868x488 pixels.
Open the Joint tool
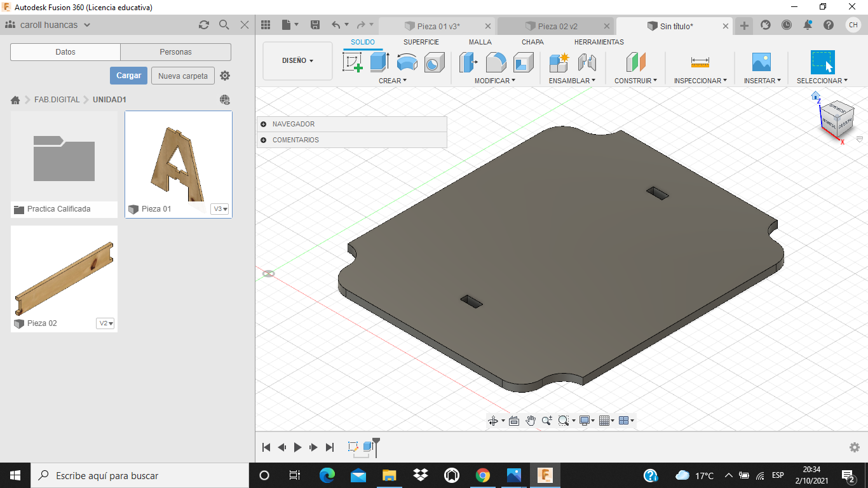[587, 62]
